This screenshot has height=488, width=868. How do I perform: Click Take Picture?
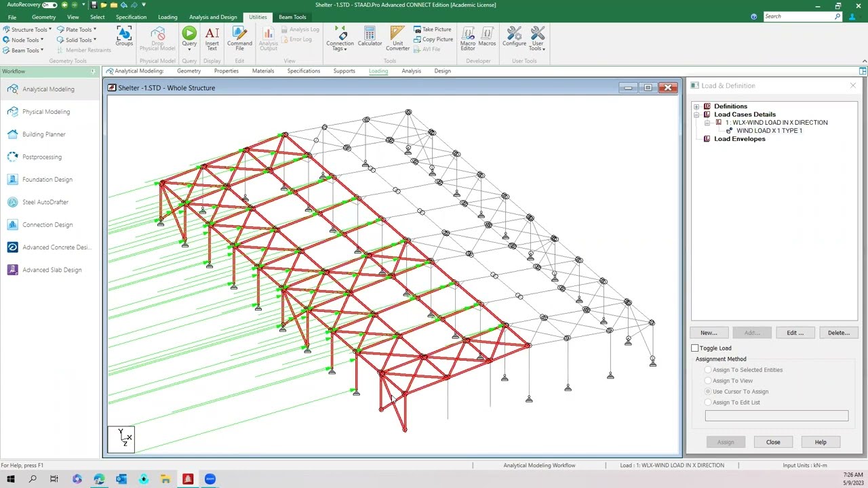433,30
